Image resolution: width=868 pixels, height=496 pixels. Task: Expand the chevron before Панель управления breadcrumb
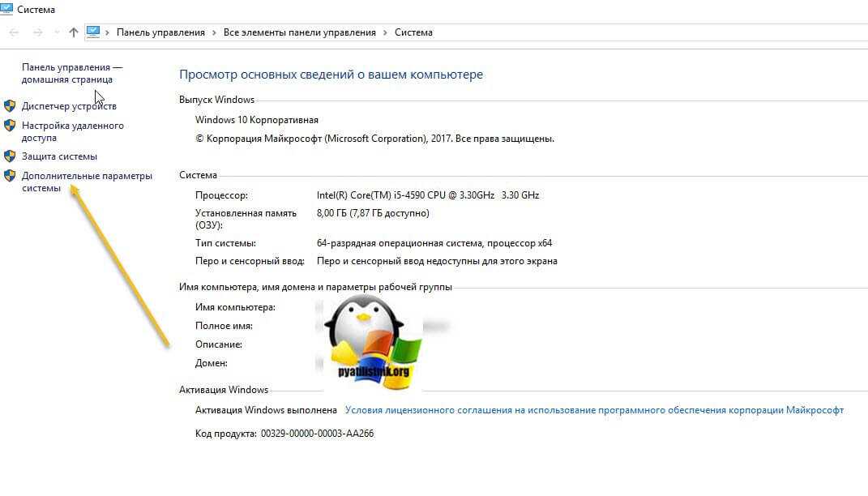pyautogui.click(x=108, y=32)
